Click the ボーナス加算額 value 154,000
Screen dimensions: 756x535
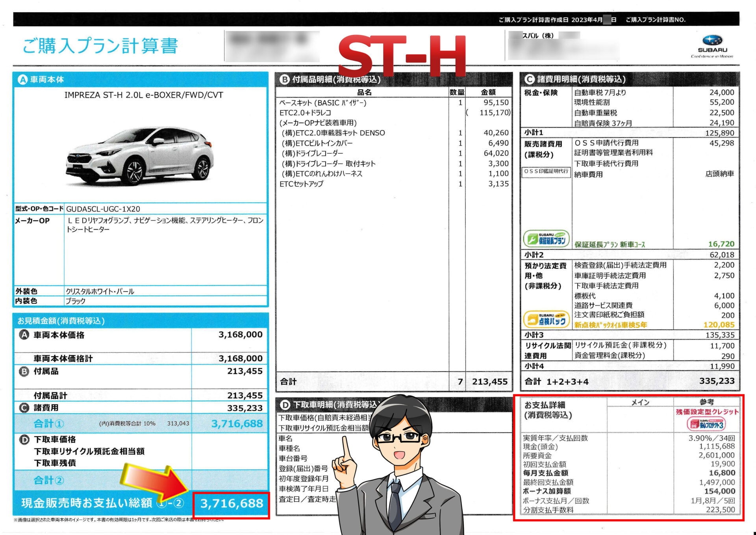720,491
